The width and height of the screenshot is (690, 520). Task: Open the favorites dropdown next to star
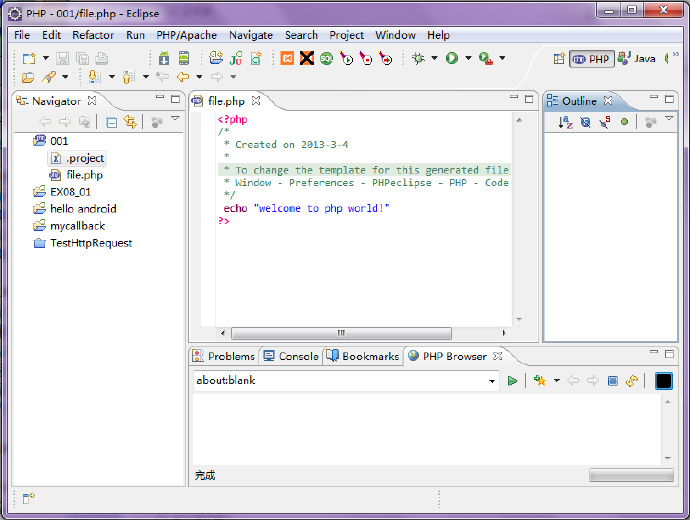tap(557, 381)
